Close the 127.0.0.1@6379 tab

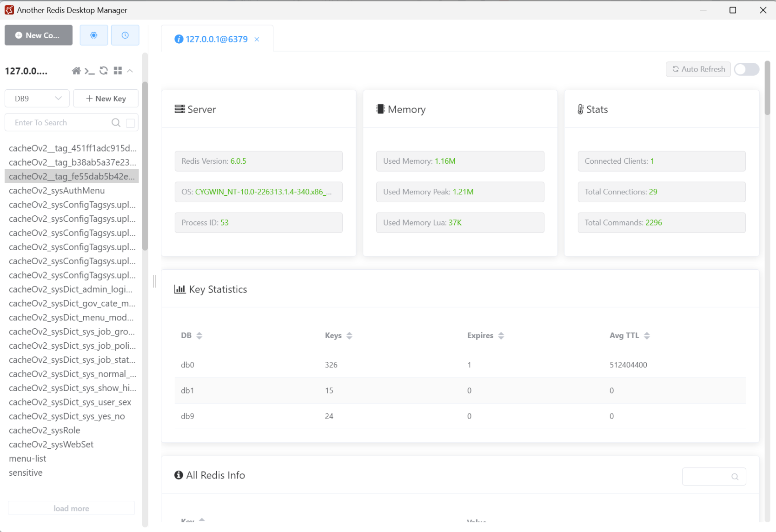pos(257,40)
